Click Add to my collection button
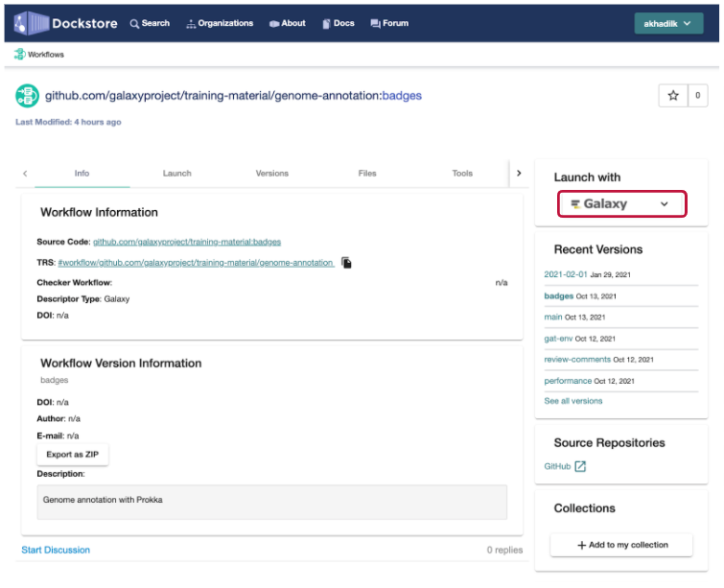Screen dimensions: 724x588 click(x=621, y=545)
